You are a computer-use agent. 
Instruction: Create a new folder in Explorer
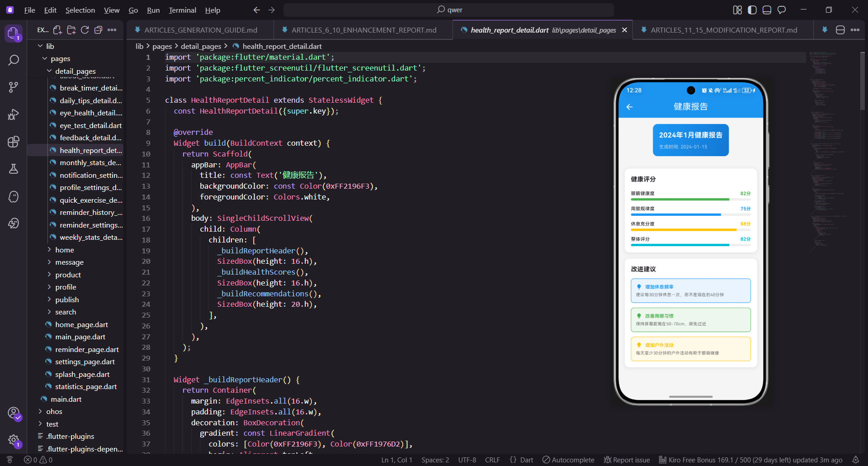71,30
